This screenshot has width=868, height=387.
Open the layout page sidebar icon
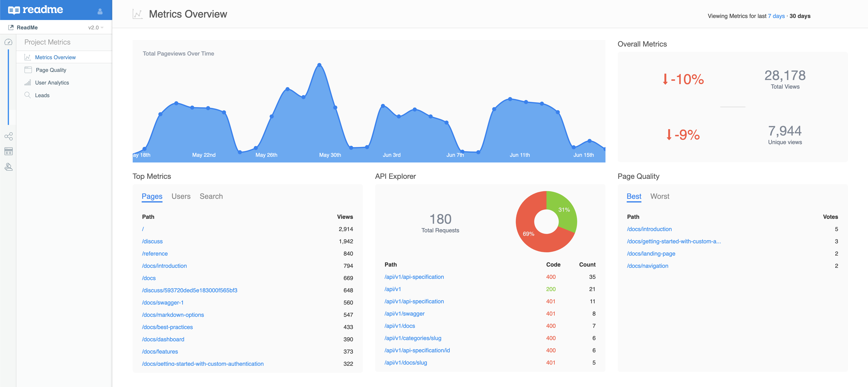point(8,152)
